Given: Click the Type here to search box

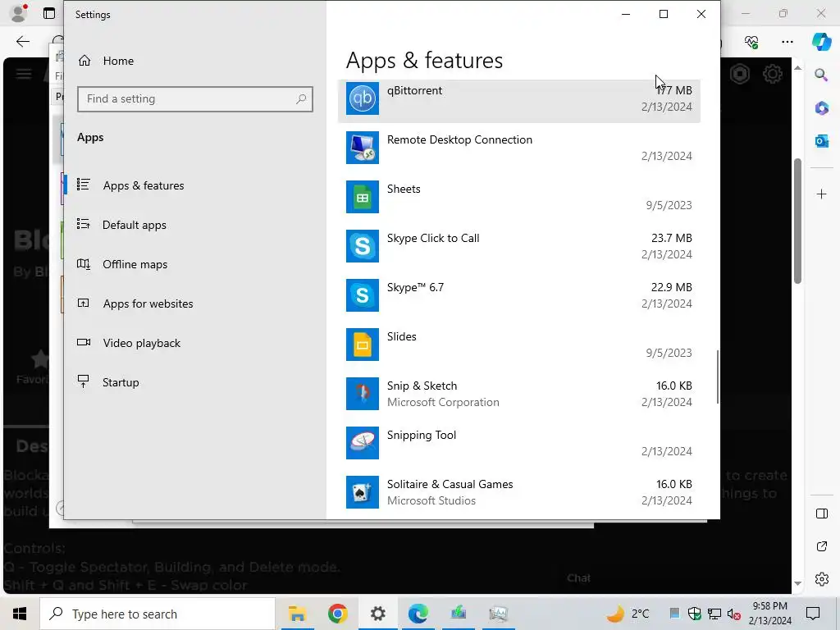Looking at the screenshot, I should pos(158,614).
